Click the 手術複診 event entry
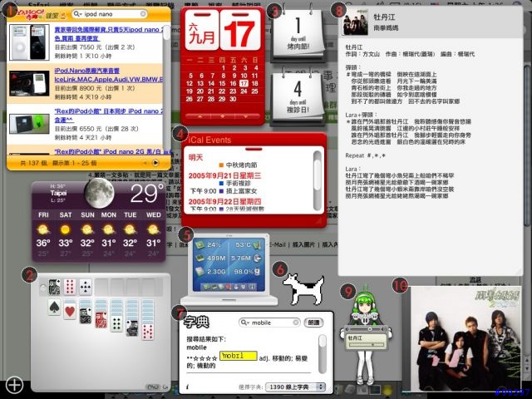 coord(239,183)
